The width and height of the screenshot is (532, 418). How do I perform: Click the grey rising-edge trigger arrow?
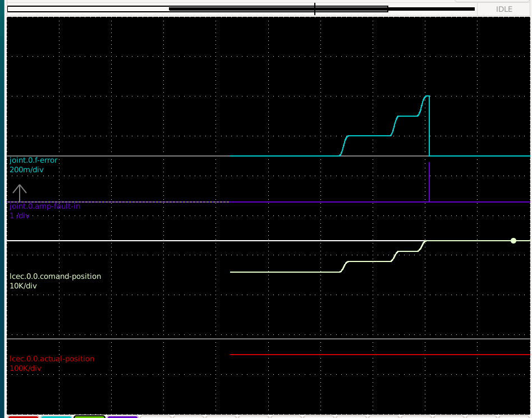(20, 193)
